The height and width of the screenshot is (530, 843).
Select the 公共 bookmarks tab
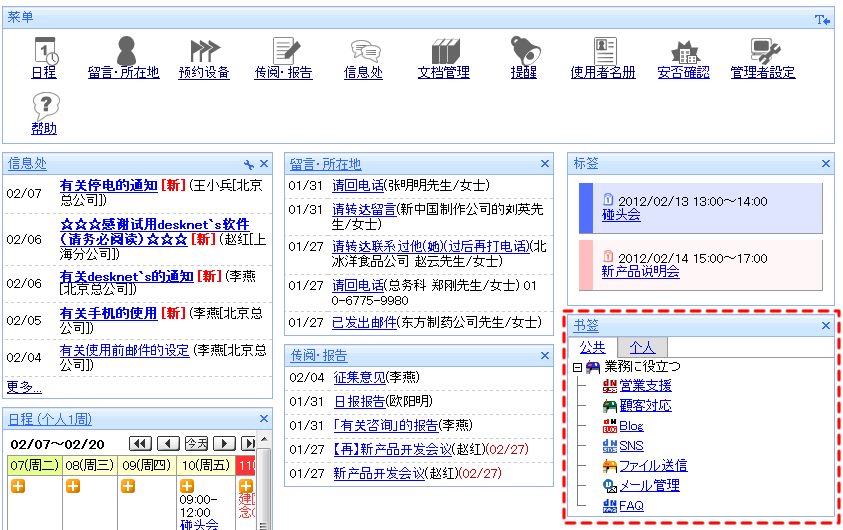pyautogui.click(x=592, y=347)
